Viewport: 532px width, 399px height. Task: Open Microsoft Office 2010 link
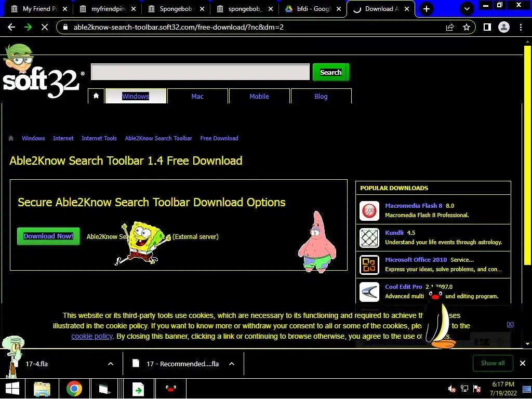[x=416, y=260]
